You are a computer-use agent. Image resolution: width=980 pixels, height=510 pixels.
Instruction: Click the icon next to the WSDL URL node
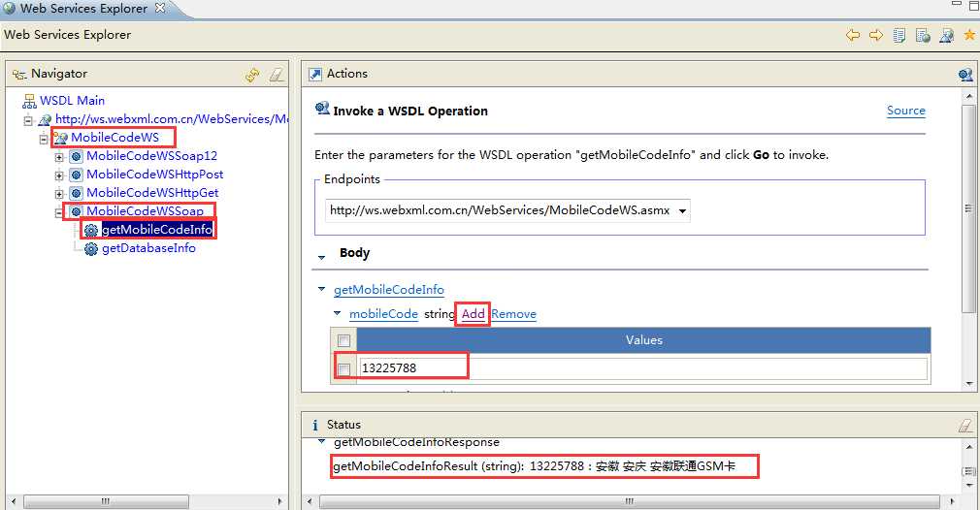point(45,119)
